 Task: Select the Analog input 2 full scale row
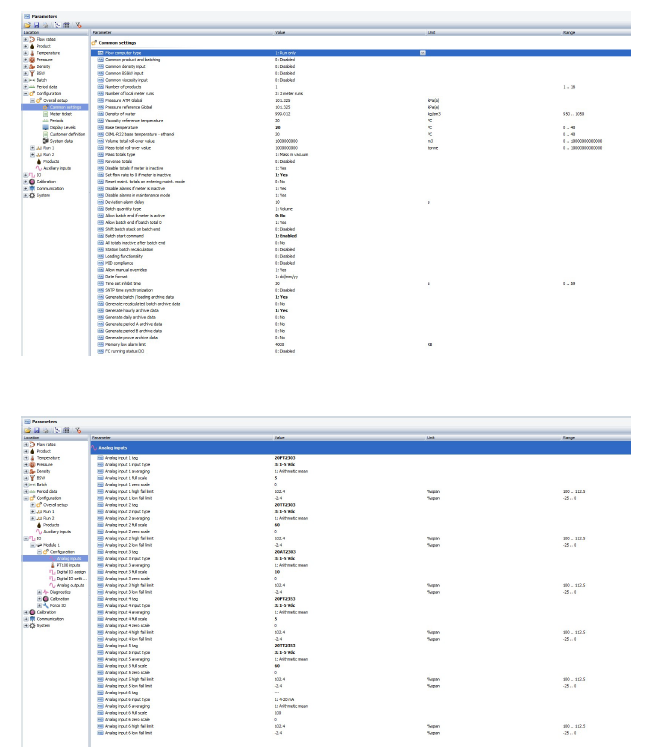click(x=361, y=525)
